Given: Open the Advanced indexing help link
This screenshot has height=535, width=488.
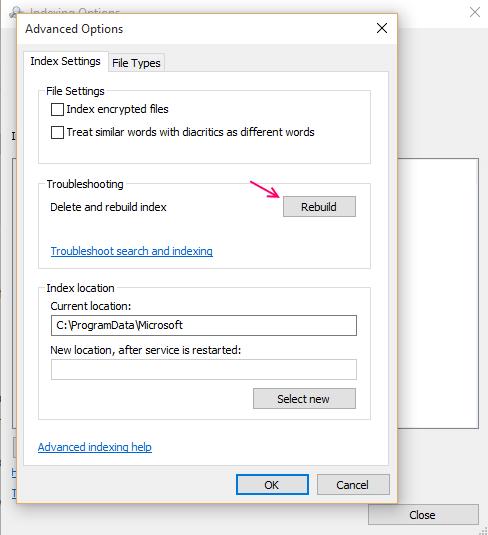Looking at the screenshot, I should pyautogui.click(x=95, y=447).
